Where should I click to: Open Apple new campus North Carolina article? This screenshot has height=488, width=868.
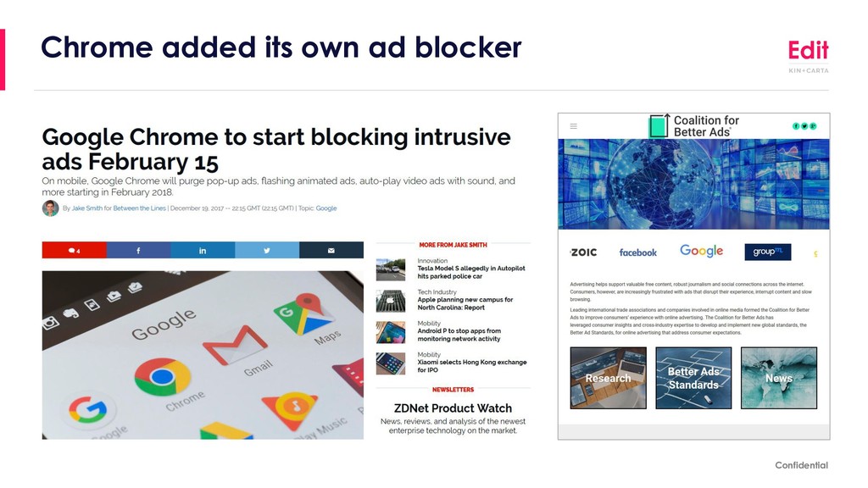(x=465, y=304)
